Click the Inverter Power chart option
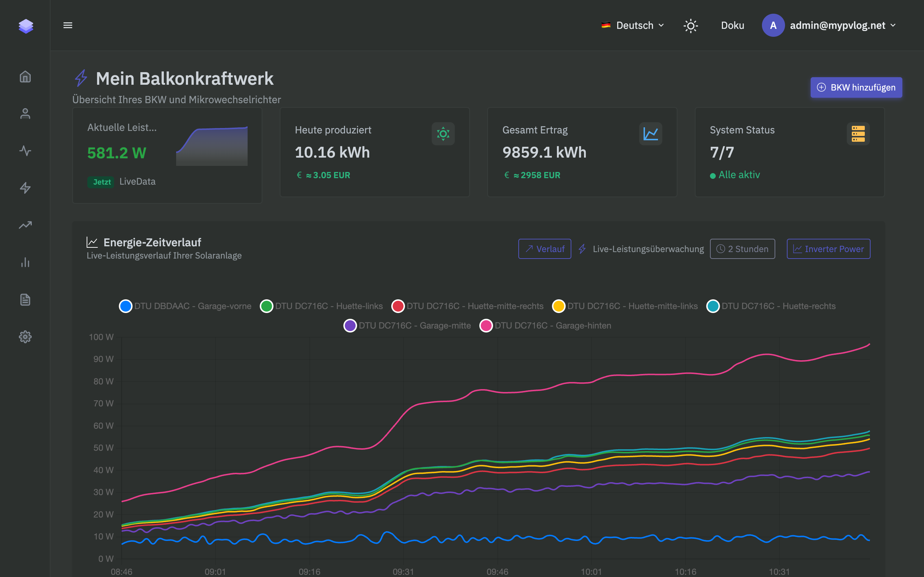The height and width of the screenshot is (577, 924). 828,249
